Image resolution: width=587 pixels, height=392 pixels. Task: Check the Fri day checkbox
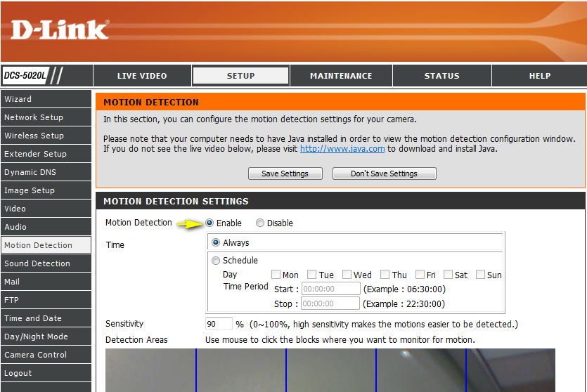[420, 275]
